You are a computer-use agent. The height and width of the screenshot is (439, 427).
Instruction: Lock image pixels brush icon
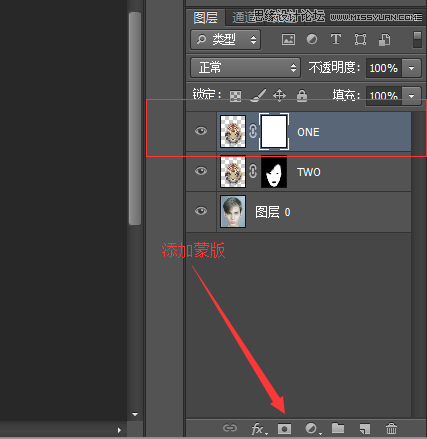(x=258, y=95)
